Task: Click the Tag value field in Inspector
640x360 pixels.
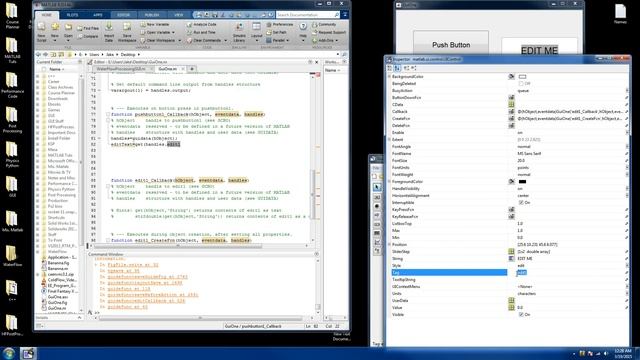Action: point(570,272)
